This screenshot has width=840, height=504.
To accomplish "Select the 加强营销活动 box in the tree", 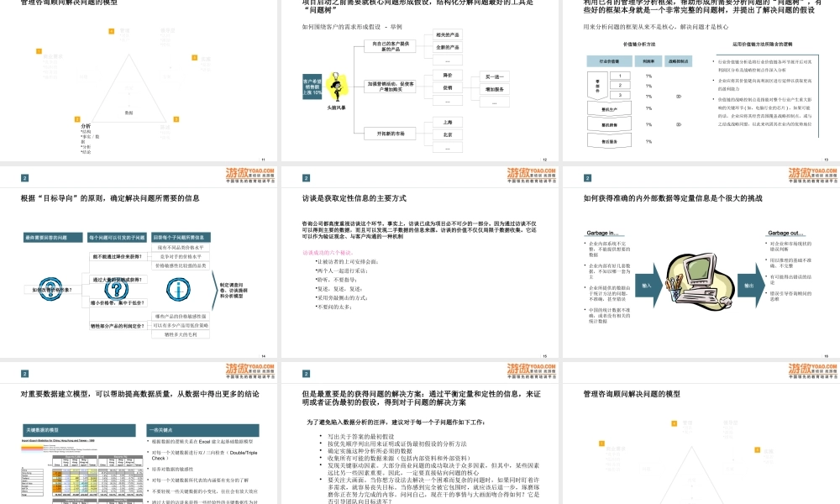I will click(x=390, y=87).
